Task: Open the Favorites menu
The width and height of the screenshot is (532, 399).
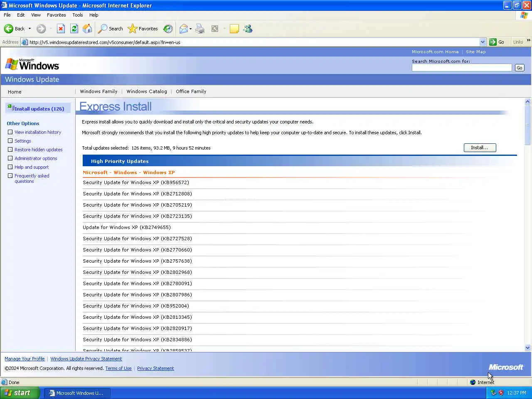Action: tap(56, 15)
